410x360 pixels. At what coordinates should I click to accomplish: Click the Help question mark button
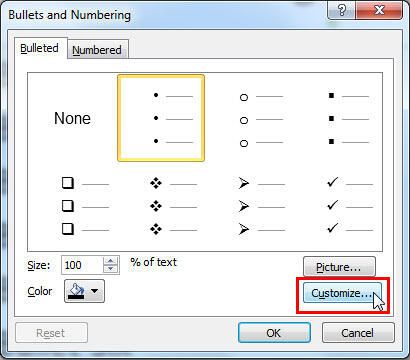(x=341, y=11)
